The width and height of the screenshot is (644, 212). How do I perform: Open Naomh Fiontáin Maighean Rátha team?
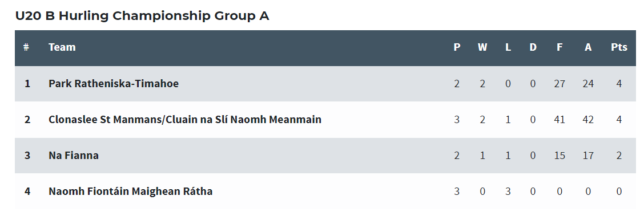pos(130,191)
